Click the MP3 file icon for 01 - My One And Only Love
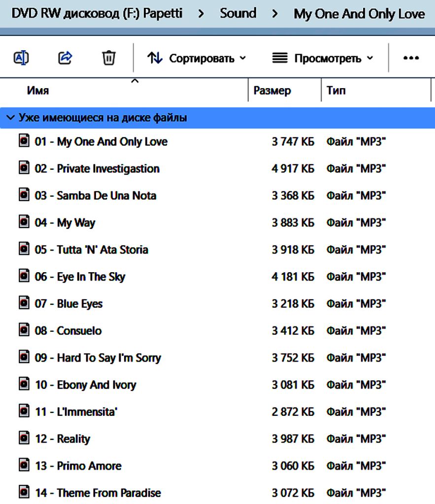This screenshot has height=504, width=435. 24,140
